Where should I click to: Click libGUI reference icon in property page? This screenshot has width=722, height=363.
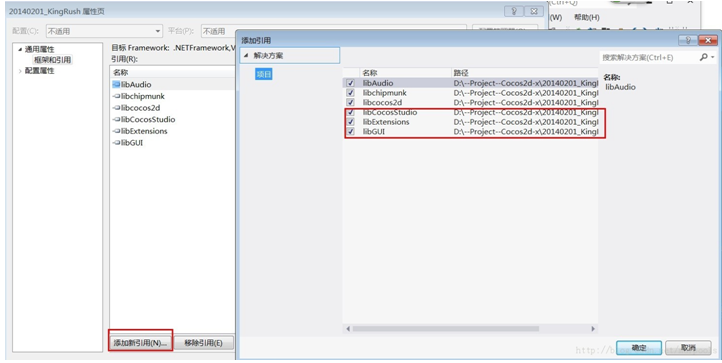click(x=116, y=143)
